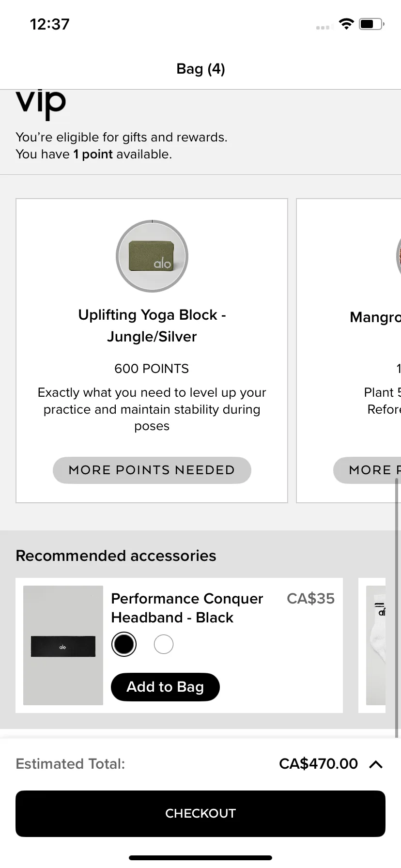Viewport: 401px width, 868px height.
Task: Add Performance Conquer Headband to bag
Action: (x=165, y=687)
